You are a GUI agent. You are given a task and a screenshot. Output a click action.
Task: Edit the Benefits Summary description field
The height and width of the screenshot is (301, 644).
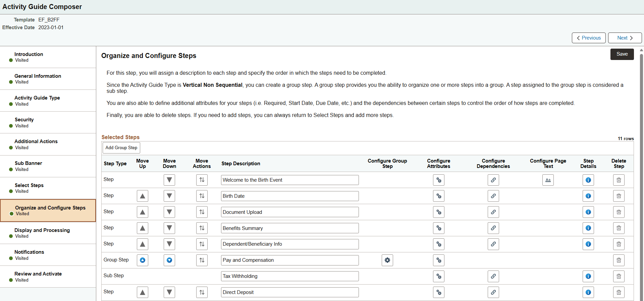point(290,228)
